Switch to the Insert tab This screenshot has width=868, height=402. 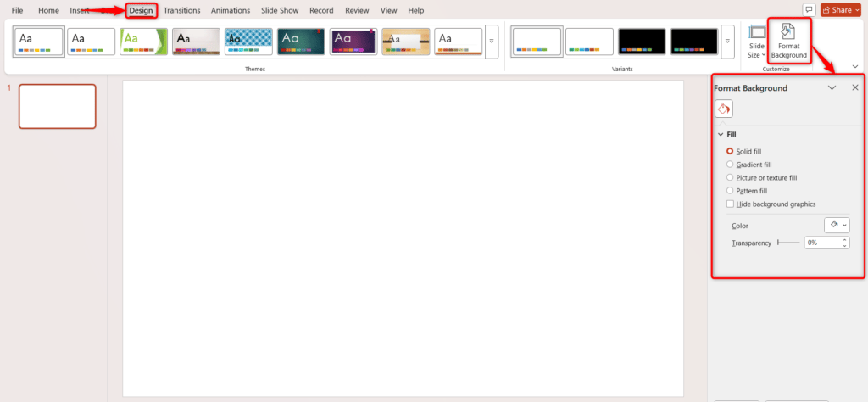click(x=80, y=10)
